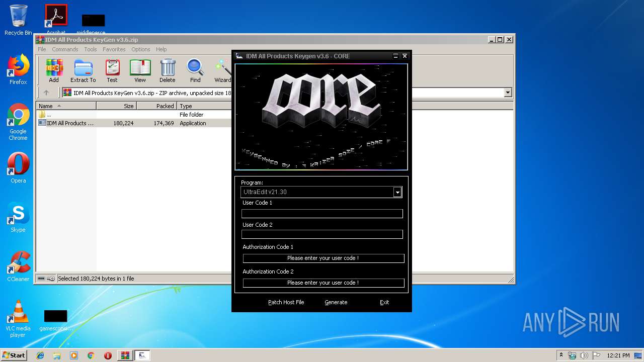
Task: Open the Help menu
Action: click(x=161, y=49)
